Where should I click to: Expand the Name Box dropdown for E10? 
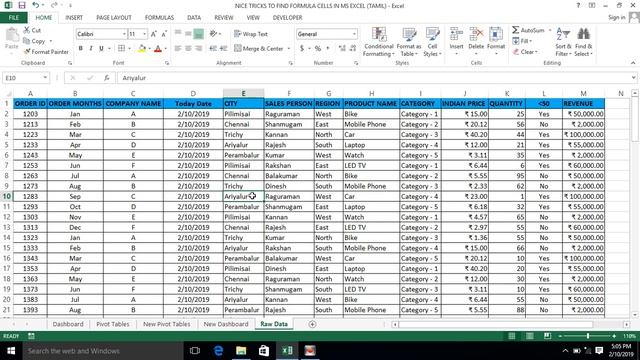click(45, 78)
